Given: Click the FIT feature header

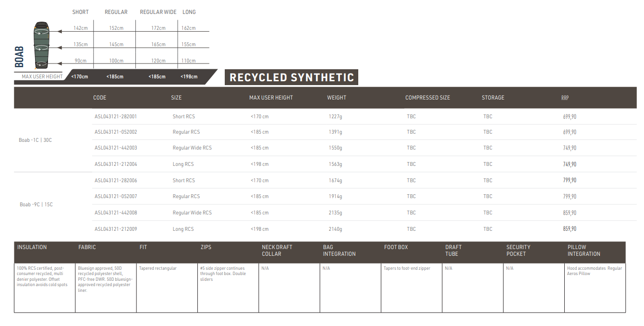Looking at the screenshot, I should pos(143,247).
